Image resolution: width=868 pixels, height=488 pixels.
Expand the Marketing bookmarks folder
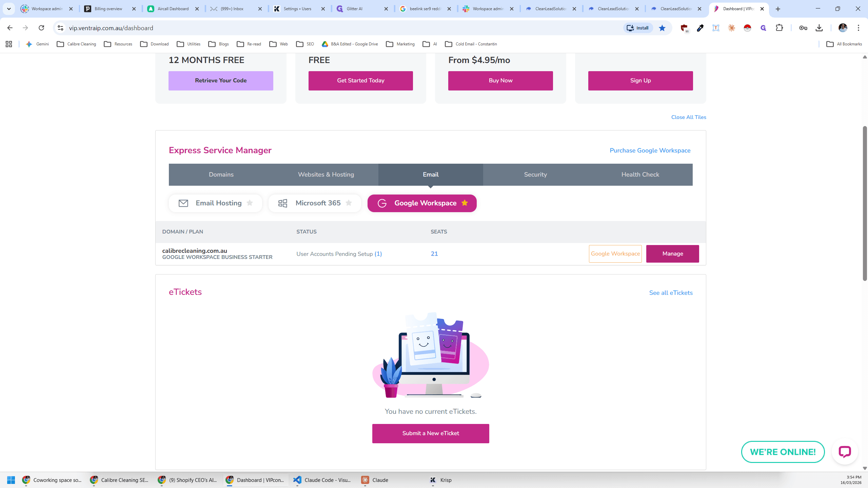coord(400,44)
